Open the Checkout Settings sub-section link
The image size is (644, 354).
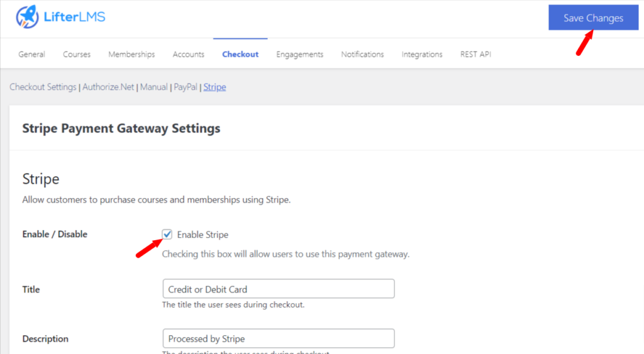[x=43, y=87]
